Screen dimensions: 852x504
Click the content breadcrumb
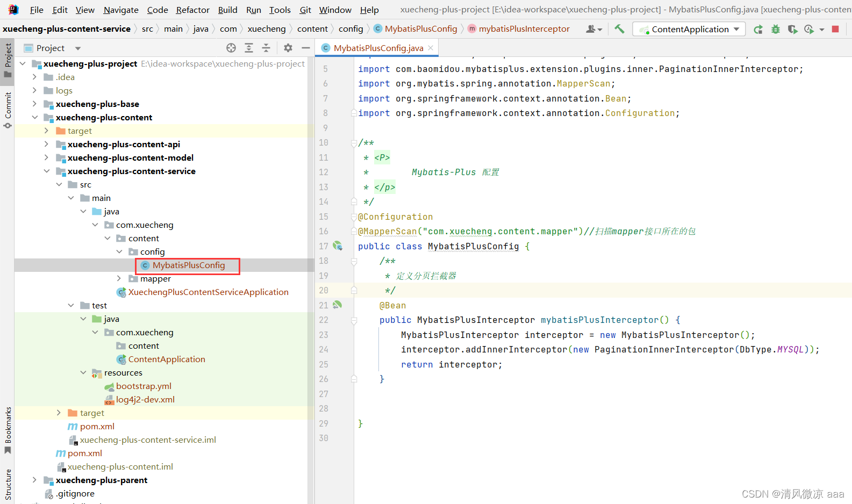click(312, 28)
